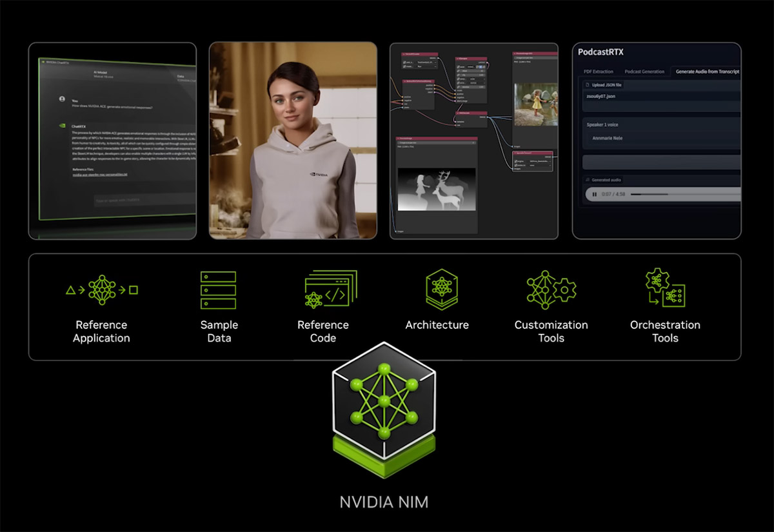
Task: Click the PodcastRTX audio progress bar
Action: click(x=686, y=194)
